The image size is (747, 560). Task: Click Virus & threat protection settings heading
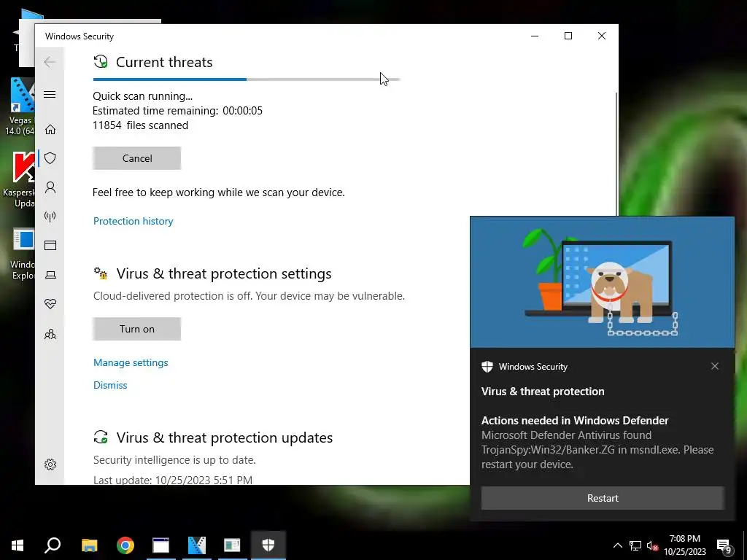[224, 273]
